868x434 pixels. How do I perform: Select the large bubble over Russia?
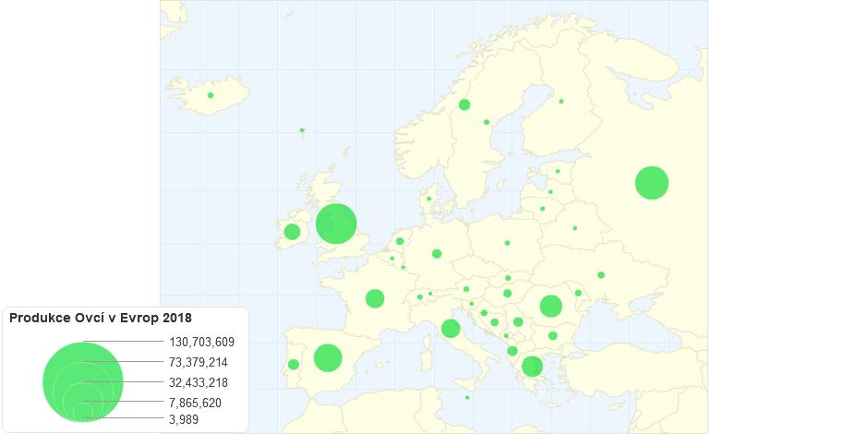coord(652,183)
